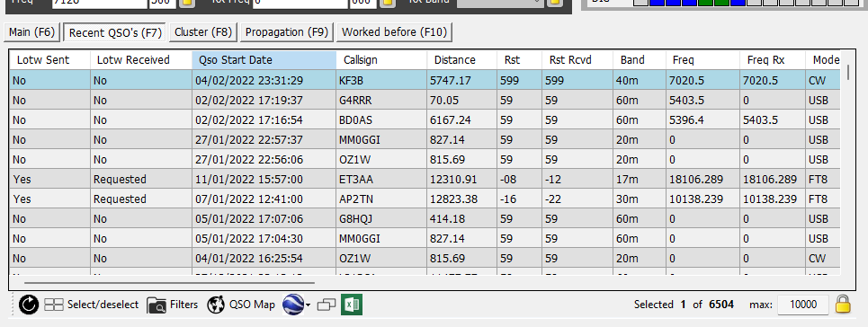
Task: Click the vertical scrollbar of the QSO table
Action: point(848,72)
